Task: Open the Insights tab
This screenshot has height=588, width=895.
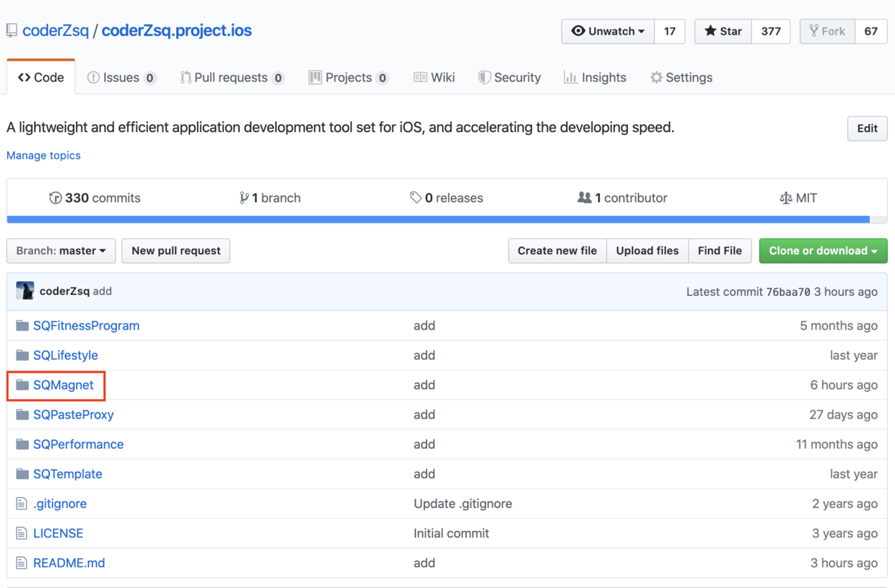Action: pyautogui.click(x=595, y=77)
